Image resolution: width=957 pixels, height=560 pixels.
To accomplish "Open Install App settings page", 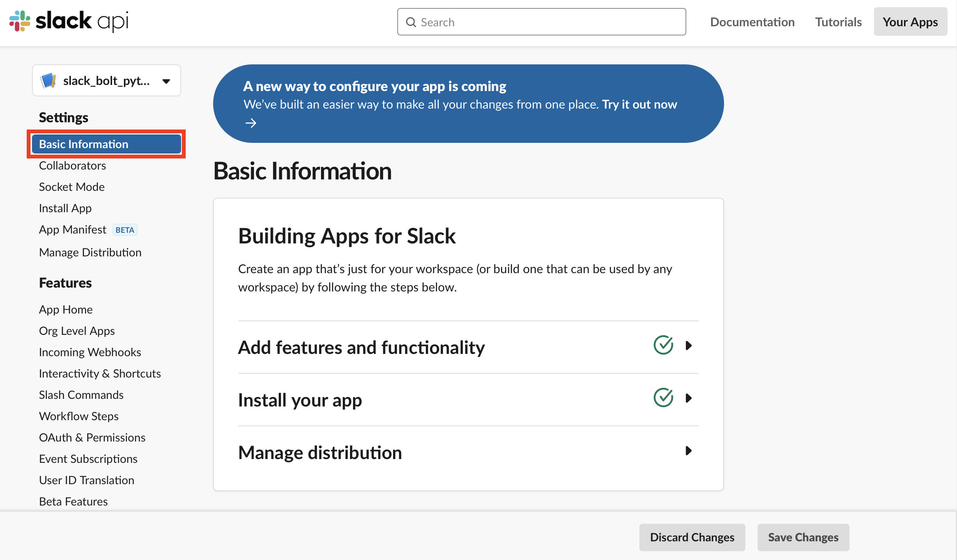I will (65, 208).
